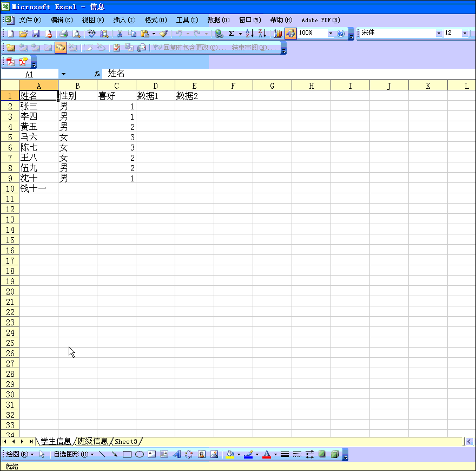Click the Save icon in toolbar
This screenshot has width=476, height=471.
[x=36, y=34]
